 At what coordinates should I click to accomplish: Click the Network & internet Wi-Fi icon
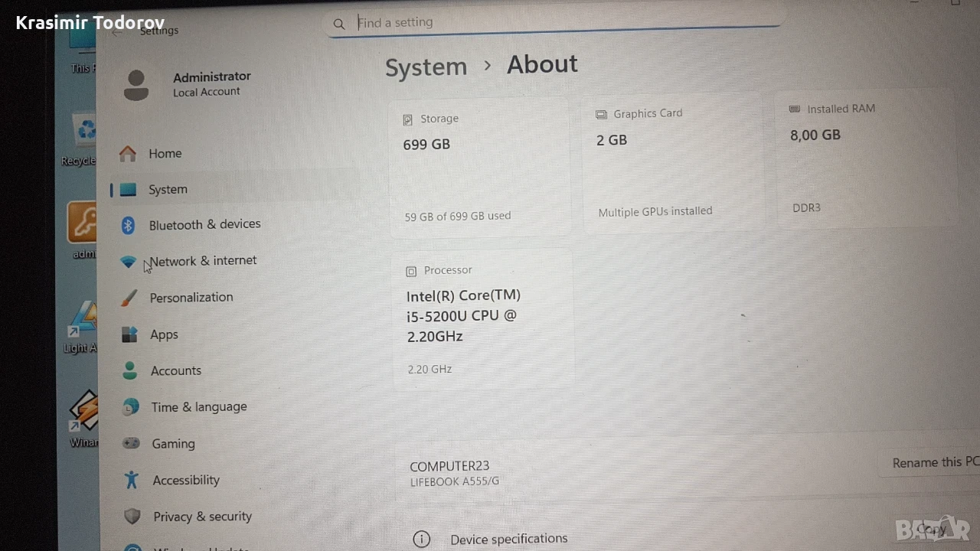[x=129, y=262]
